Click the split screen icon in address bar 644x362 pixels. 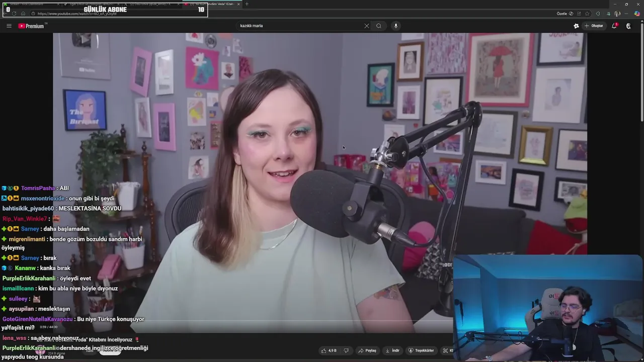click(x=580, y=14)
